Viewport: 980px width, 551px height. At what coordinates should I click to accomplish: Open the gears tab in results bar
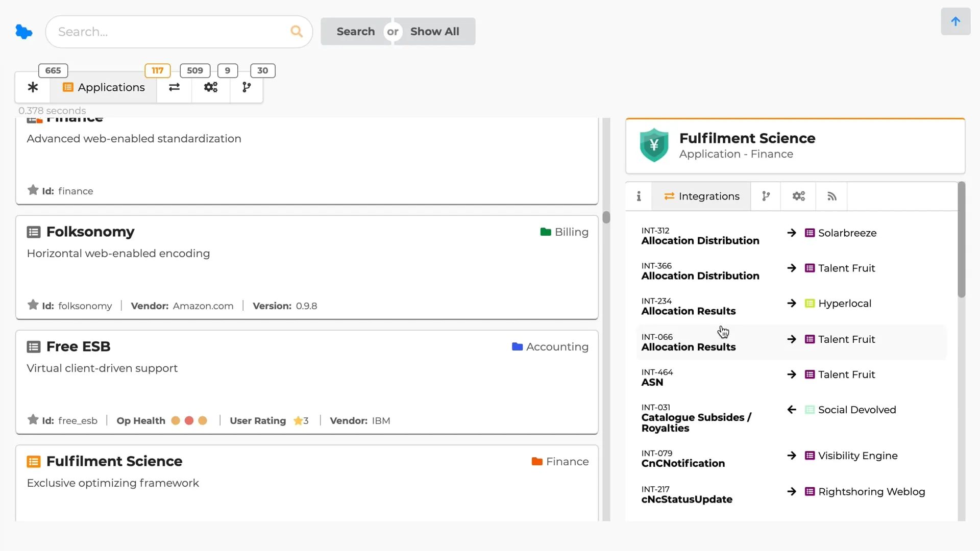pyautogui.click(x=211, y=87)
